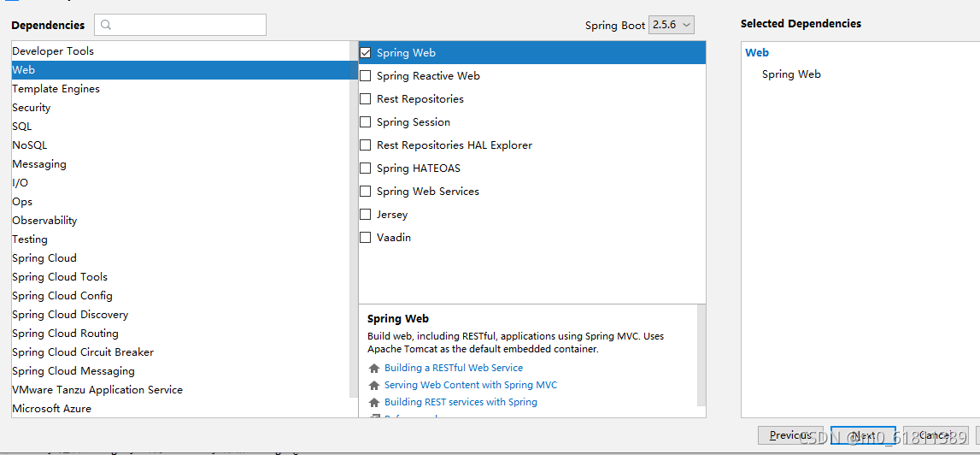Check the Spring Web Services option
The height and width of the screenshot is (455, 980).
pos(366,192)
